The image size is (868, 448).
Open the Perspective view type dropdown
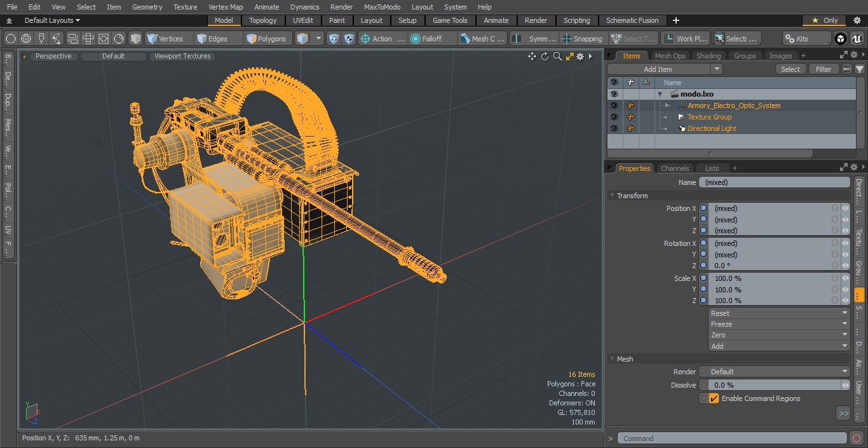53,56
